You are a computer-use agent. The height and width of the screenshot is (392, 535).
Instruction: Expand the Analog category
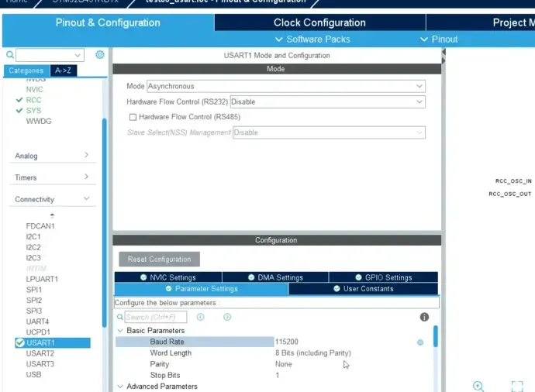52,156
